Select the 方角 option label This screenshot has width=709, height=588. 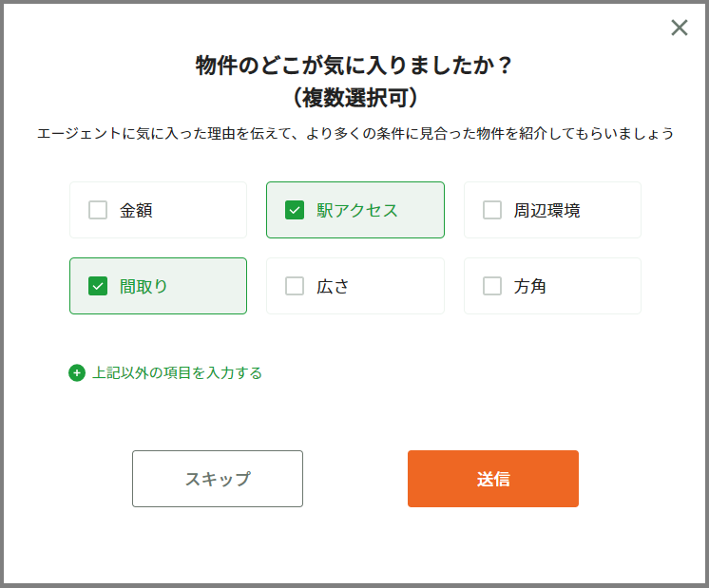(x=529, y=286)
